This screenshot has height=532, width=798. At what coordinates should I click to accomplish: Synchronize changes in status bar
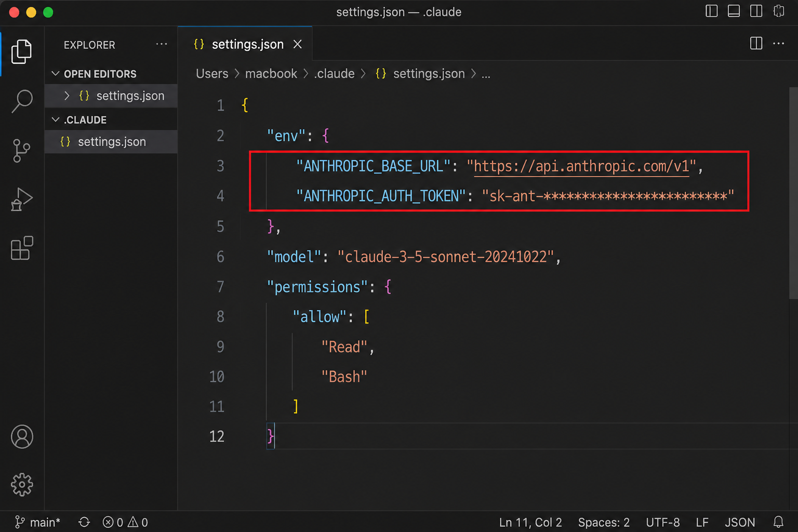pos(84,522)
